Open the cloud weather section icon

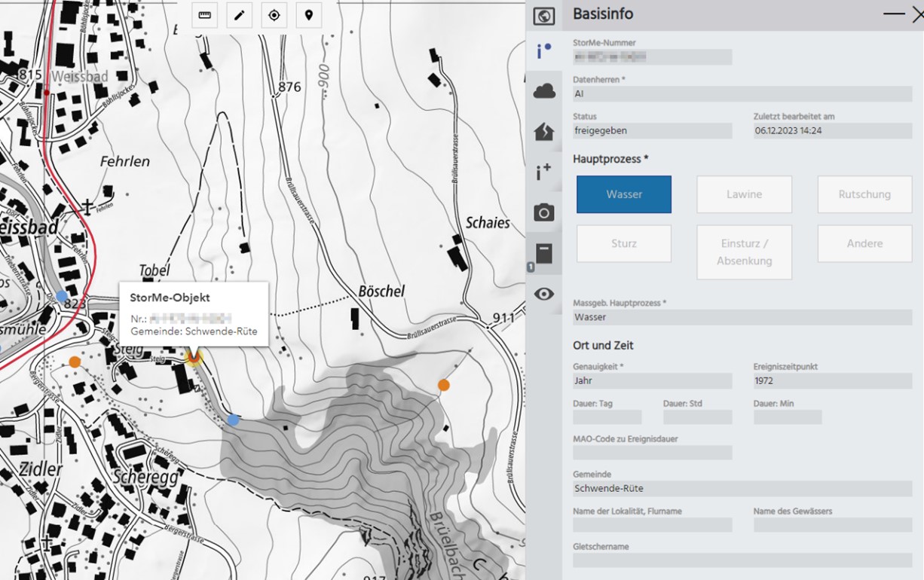point(544,92)
